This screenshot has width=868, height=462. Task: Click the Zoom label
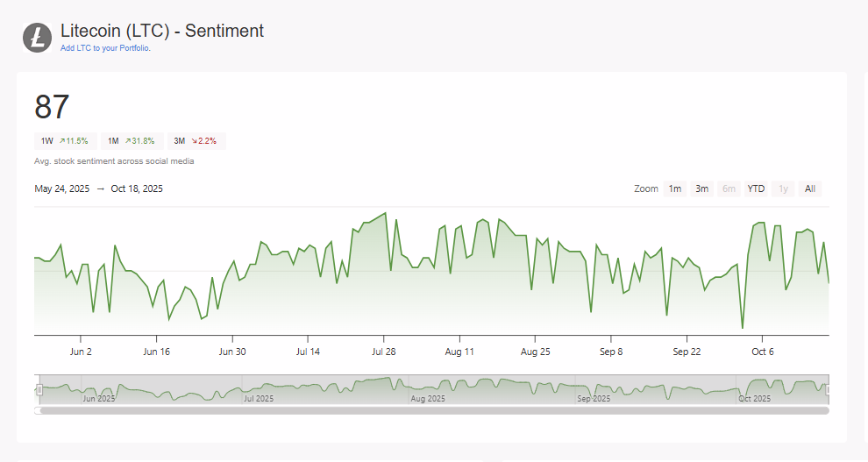(646, 188)
